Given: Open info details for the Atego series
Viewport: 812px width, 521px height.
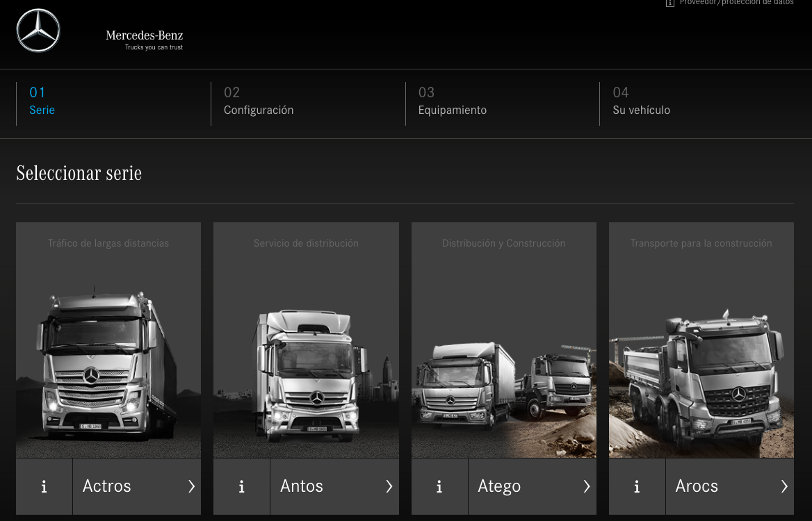Looking at the screenshot, I should [x=439, y=486].
